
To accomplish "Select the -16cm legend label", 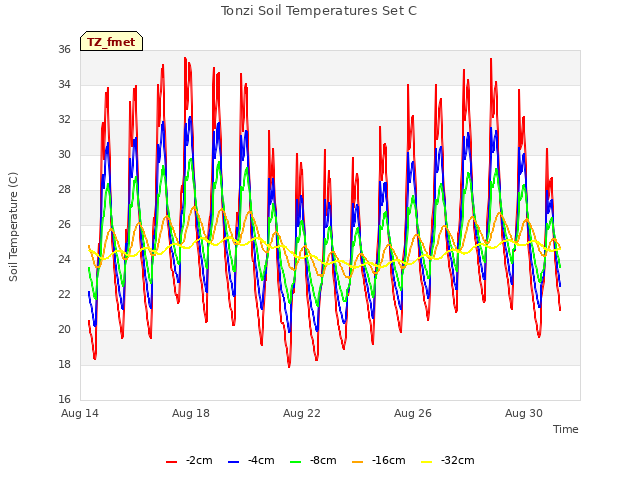I will point(389,460).
